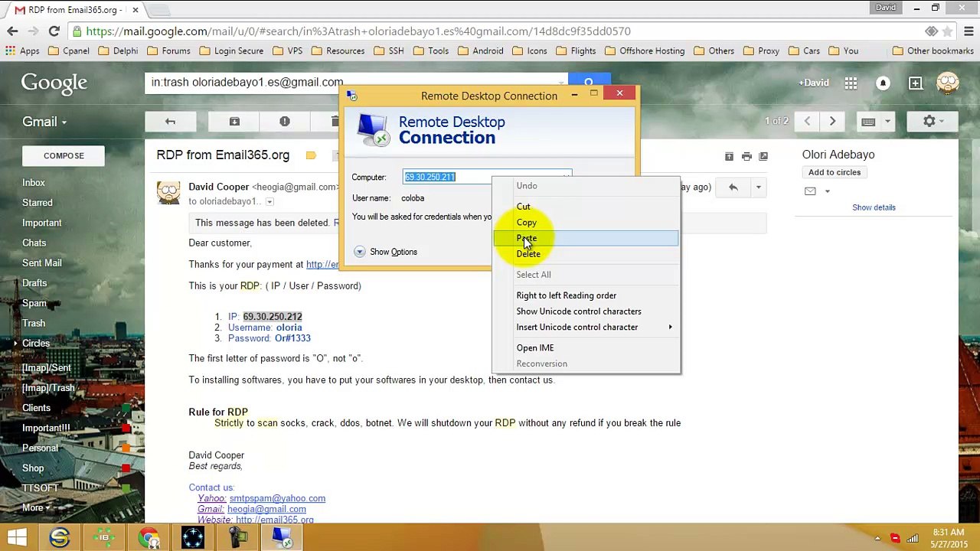Open the camcorder app in taskbar
The height and width of the screenshot is (551, 980).
tap(237, 537)
